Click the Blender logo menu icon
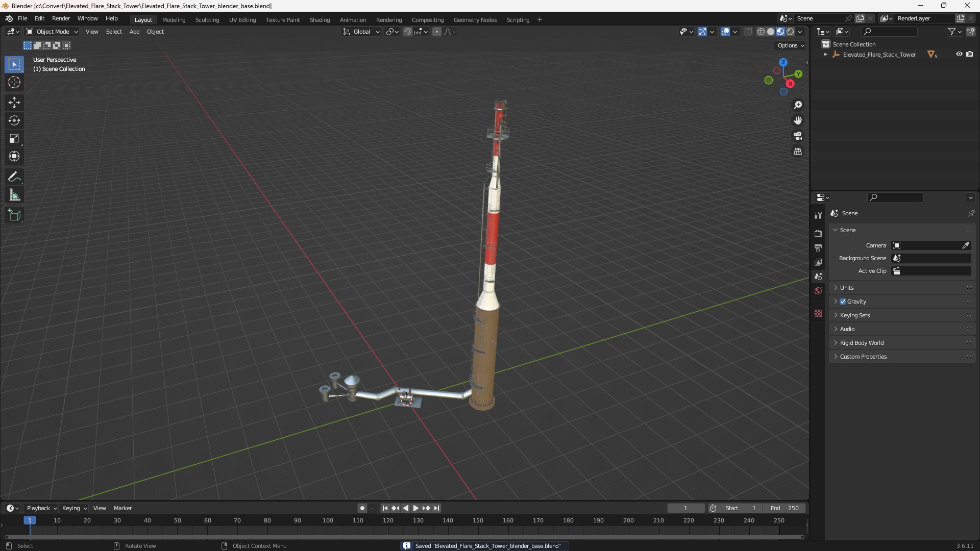The height and width of the screenshot is (551, 980). [9, 18]
